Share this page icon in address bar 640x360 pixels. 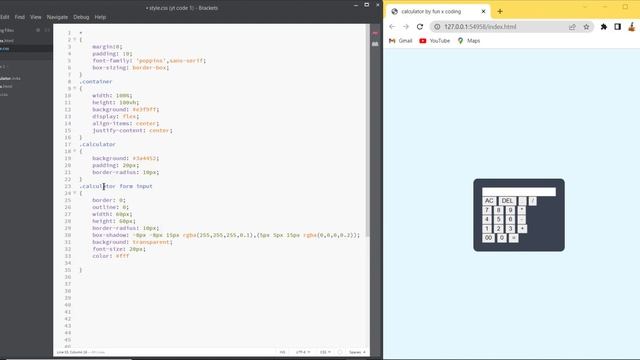tap(572, 27)
